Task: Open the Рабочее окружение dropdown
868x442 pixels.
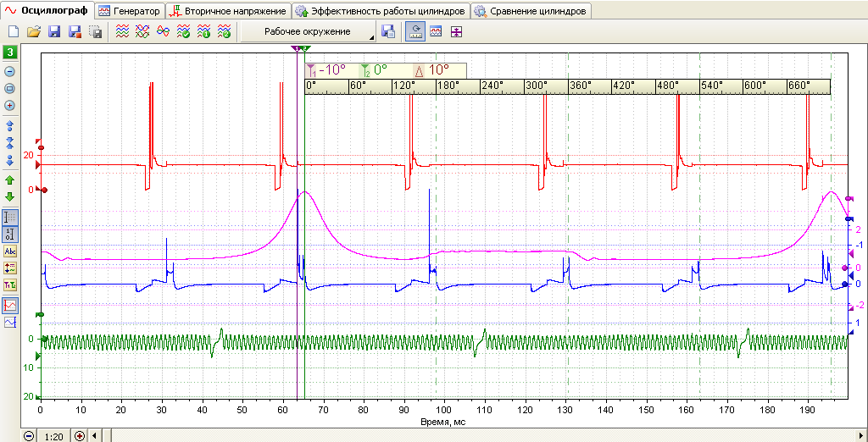Action: coord(308,32)
